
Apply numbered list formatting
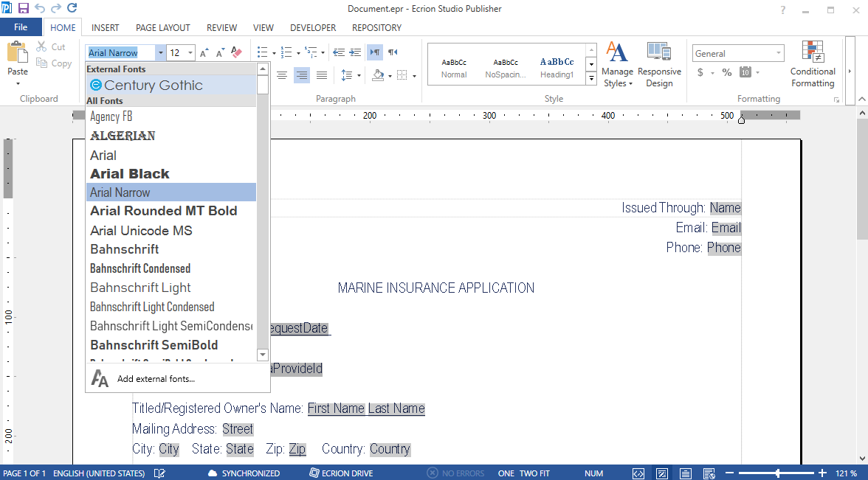286,52
